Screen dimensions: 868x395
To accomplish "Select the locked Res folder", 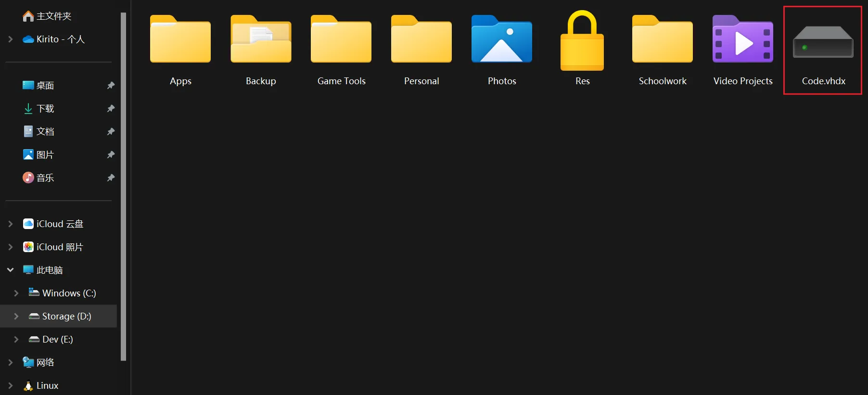I will [x=582, y=42].
